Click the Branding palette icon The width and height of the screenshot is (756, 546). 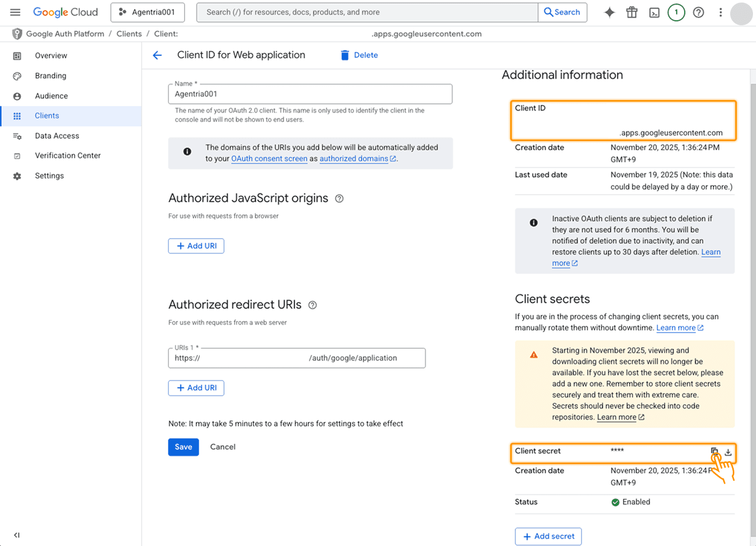[17, 76]
